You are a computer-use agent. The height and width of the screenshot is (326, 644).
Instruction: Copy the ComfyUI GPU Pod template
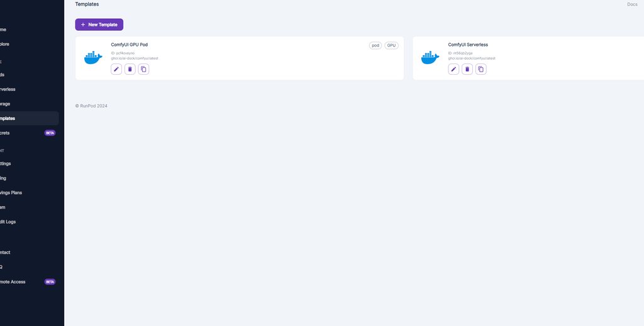click(143, 69)
